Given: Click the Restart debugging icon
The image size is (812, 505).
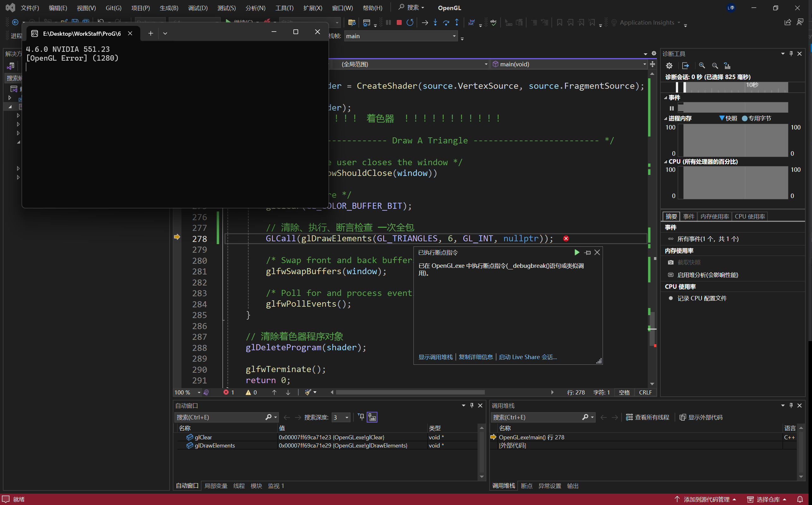Looking at the screenshot, I should [410, 22].
